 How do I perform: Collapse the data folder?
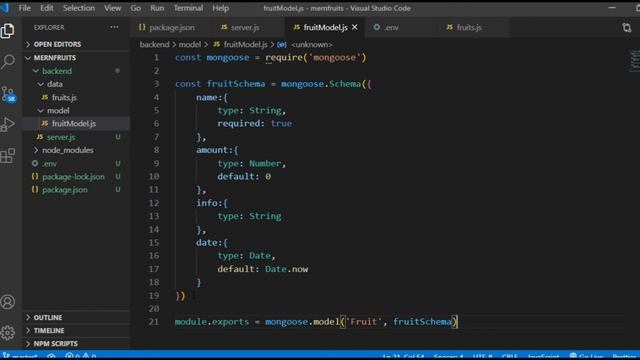click(x=54, y=84)
